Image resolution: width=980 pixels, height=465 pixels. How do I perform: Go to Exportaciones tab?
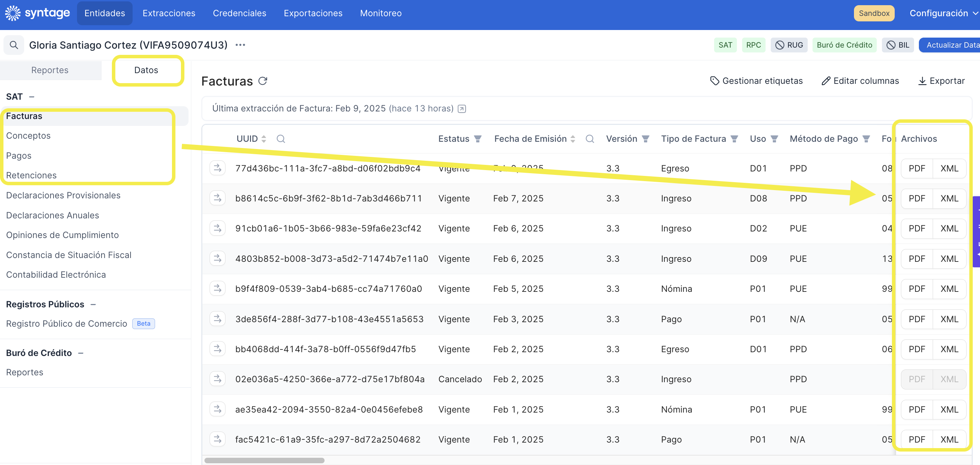313,13
